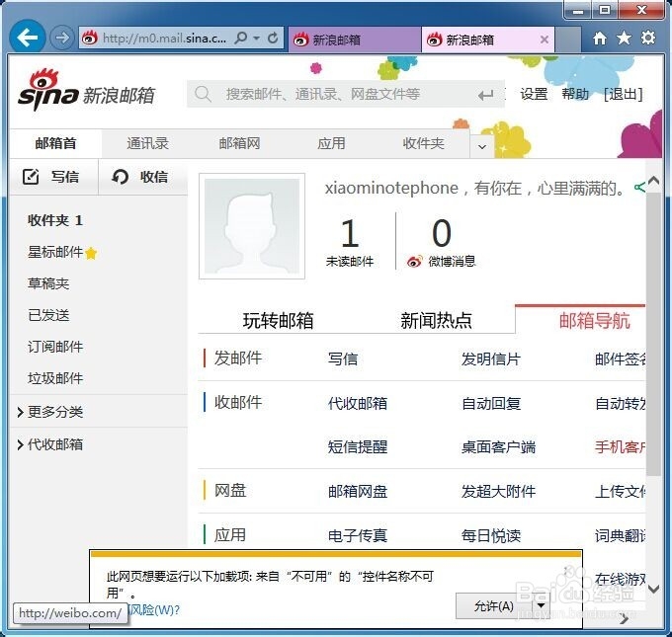Select the 邮箱首 navigation tab

55,143
